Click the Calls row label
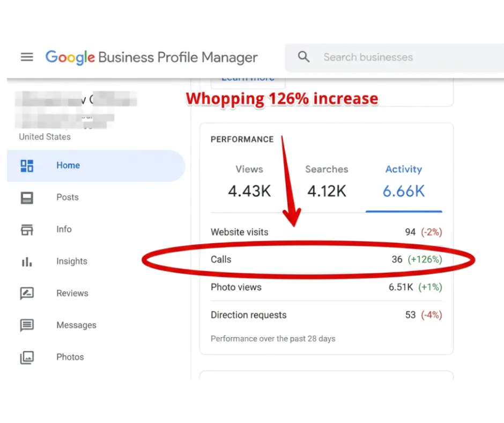This screenshot has height=423, width=504. point(221,259)
